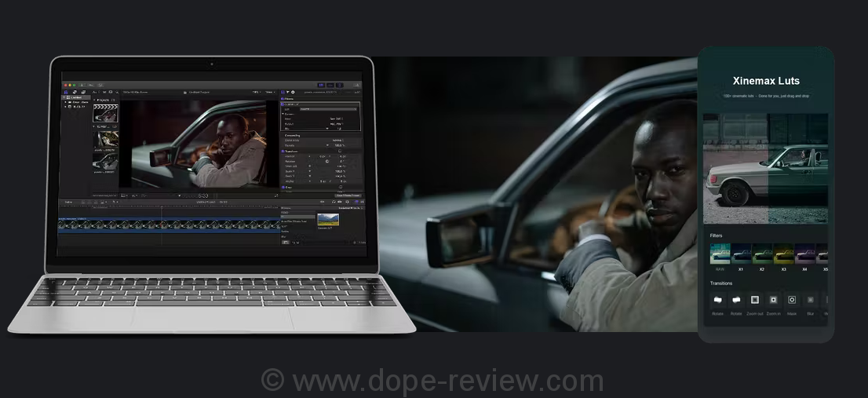Screen dimensions: 868x398
Task: Expand the Projects group in browser
Action: 95,100
